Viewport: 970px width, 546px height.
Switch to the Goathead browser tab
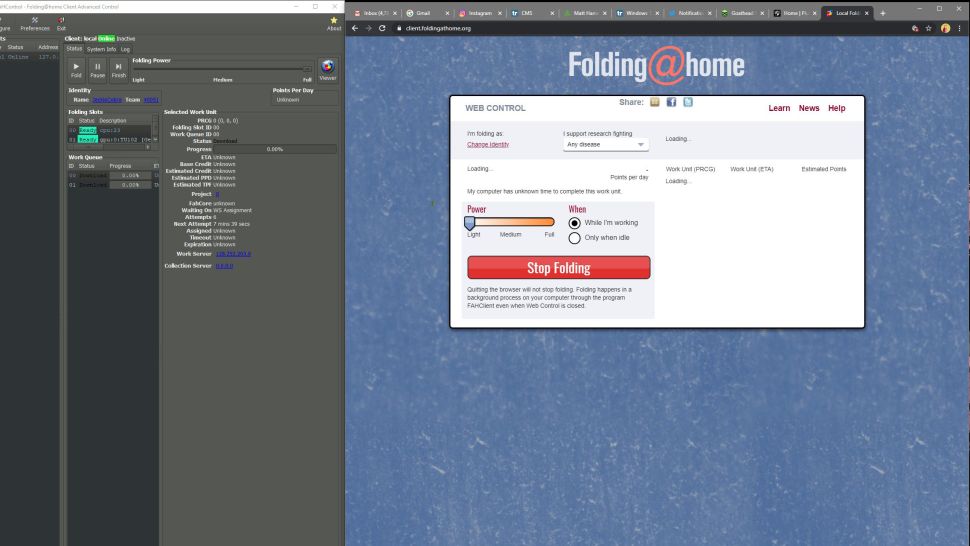click(x=741, y=13)
